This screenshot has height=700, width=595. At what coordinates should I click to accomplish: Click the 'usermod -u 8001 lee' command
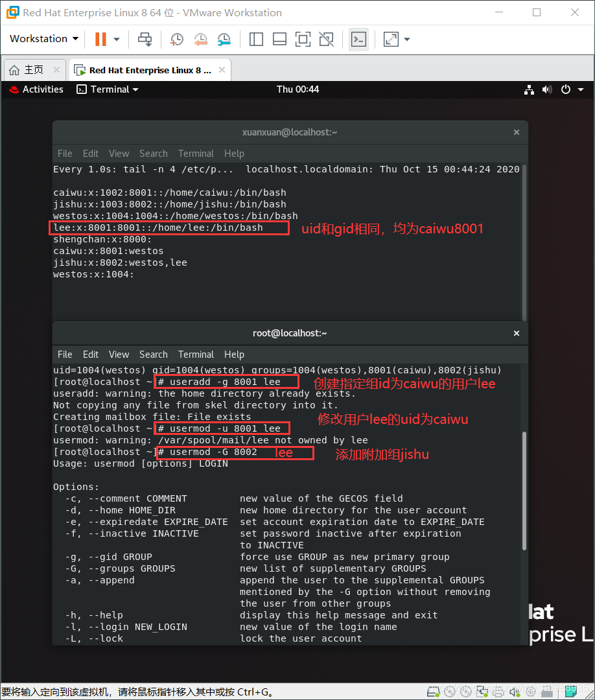click(x=219, y=428)
